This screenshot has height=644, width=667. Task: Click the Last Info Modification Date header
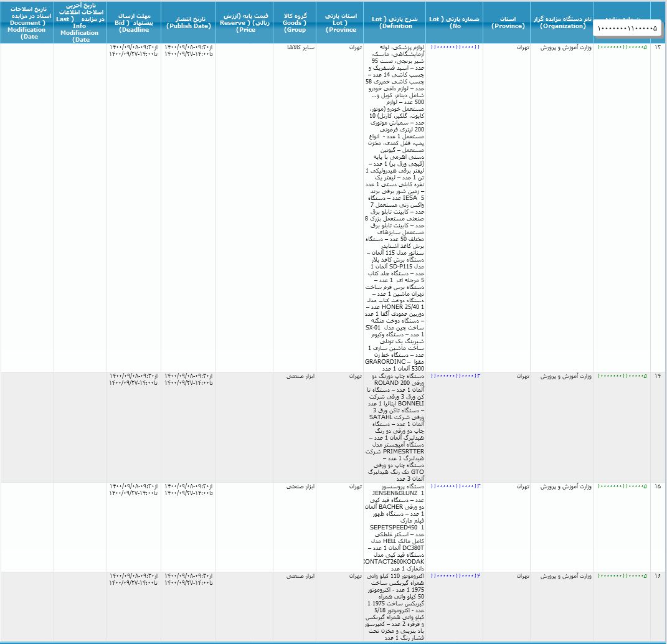pyautogui.click(x=80, y=22)
